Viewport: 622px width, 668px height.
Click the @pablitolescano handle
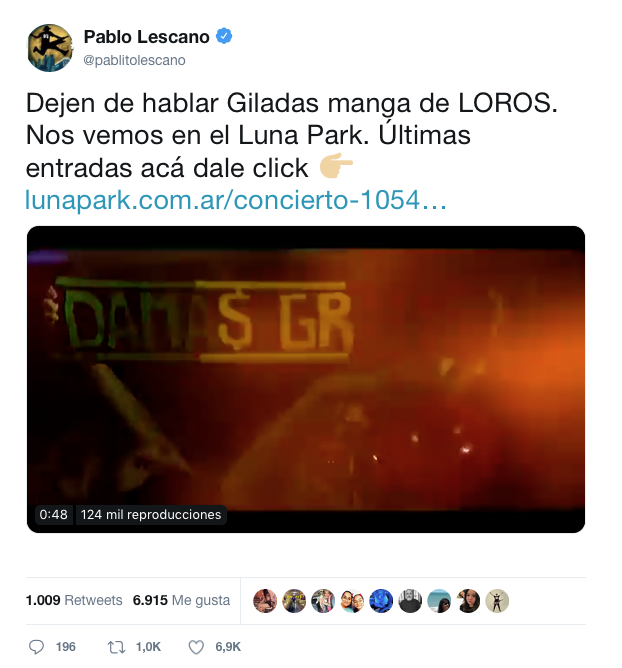point(134,60)
